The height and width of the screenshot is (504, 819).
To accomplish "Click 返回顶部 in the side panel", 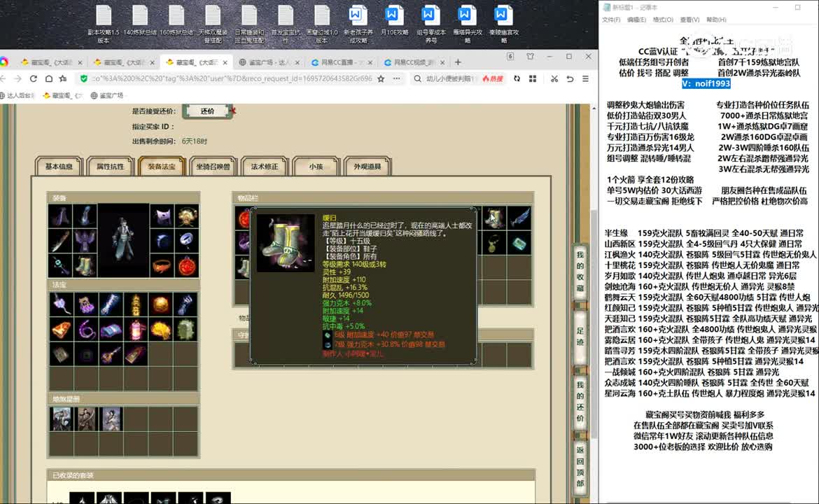I will 580,466.
